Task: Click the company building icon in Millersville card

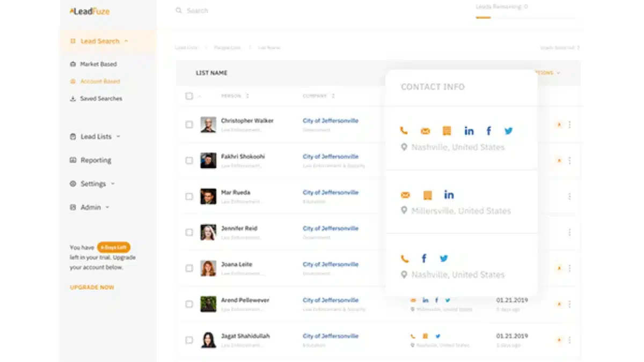Action: click(427, 195)
